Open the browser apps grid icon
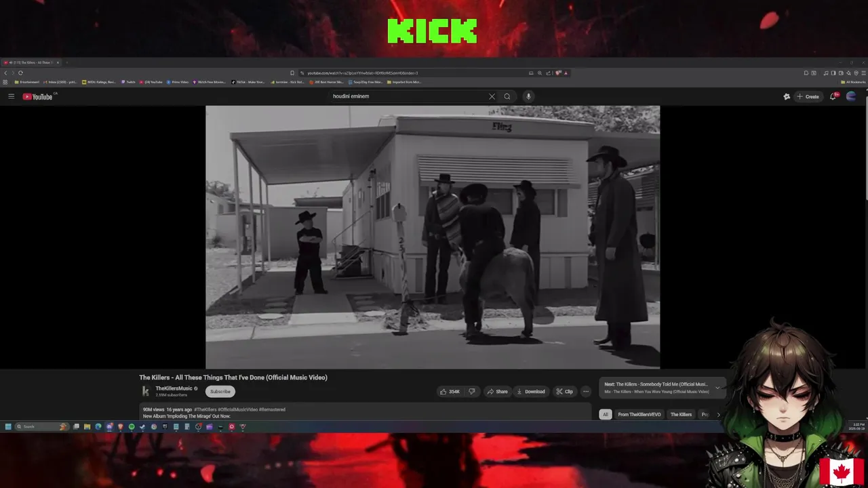Viewport: 868px width, 488px height. [x=5, y=82]
